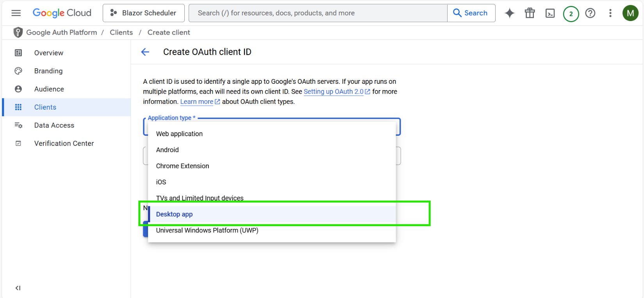Open the Learn more link

coord(200,102)
